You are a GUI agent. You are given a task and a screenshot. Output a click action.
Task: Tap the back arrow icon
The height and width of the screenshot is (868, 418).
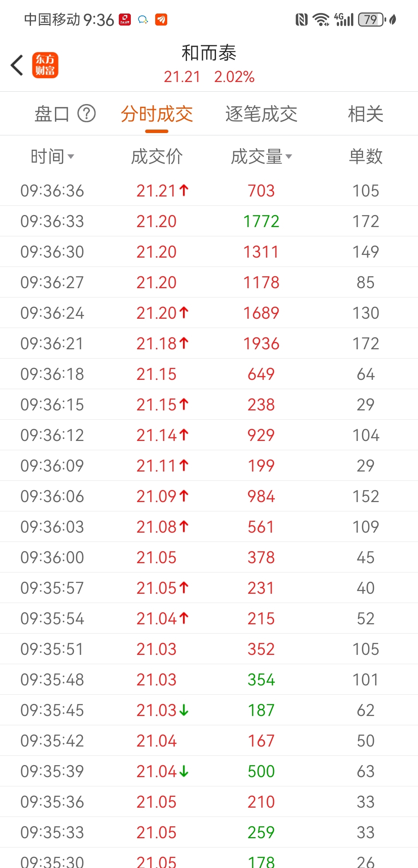coord(17,65)
